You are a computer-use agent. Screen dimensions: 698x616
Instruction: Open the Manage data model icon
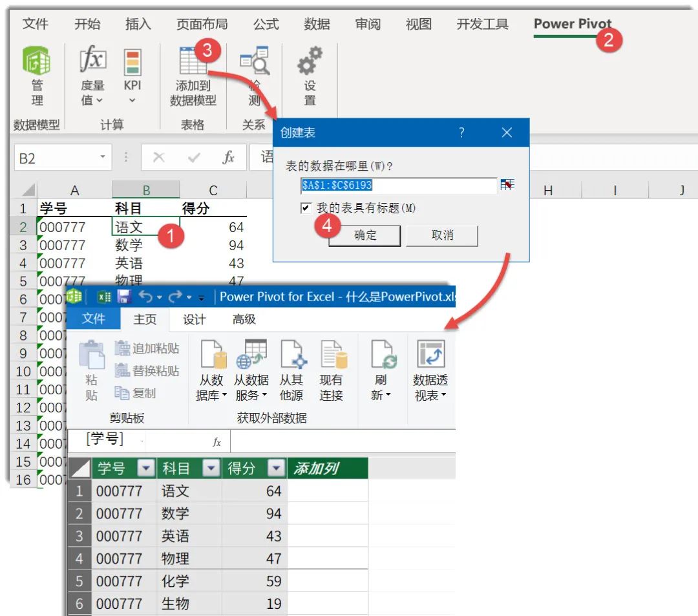36,61
